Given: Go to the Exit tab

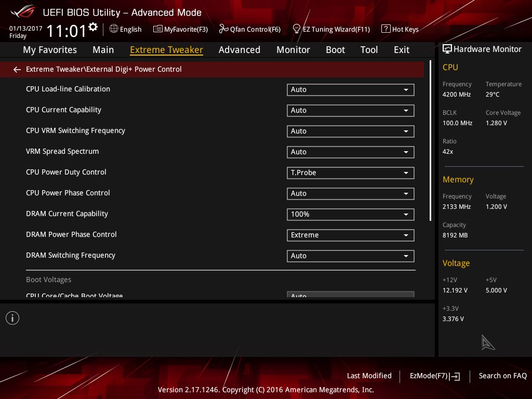Looking at the screenshot, I should (x=402, y=50).
